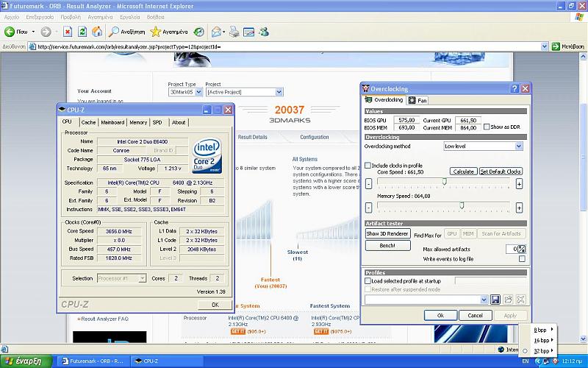Go to the Home page icon
The width and height of the screenshot is (588, 368).
coord(97,32)
